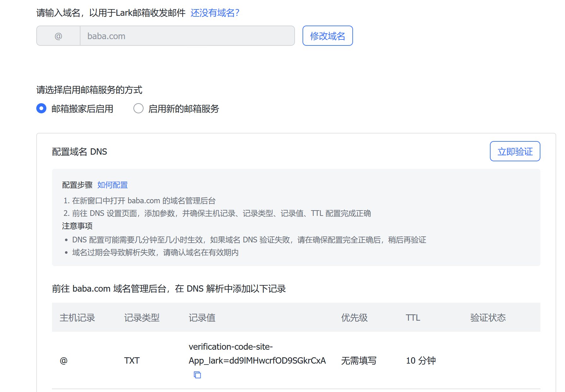This screenshot has width=565, height=392.
Task: Select the 邮箱搬家后启用 radio option
Action: pos(41,109)
